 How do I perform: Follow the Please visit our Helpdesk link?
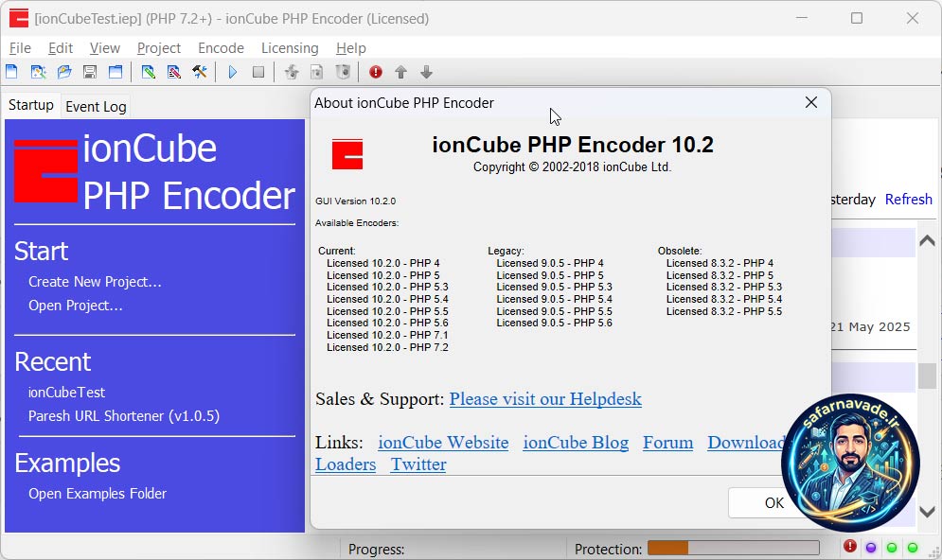(x=545, y=399)
